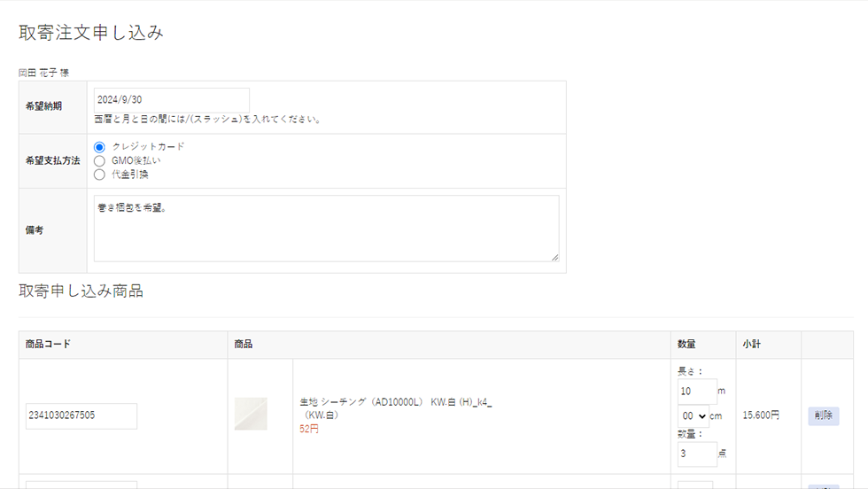Select the クレジットカード payment radio button

99,147
